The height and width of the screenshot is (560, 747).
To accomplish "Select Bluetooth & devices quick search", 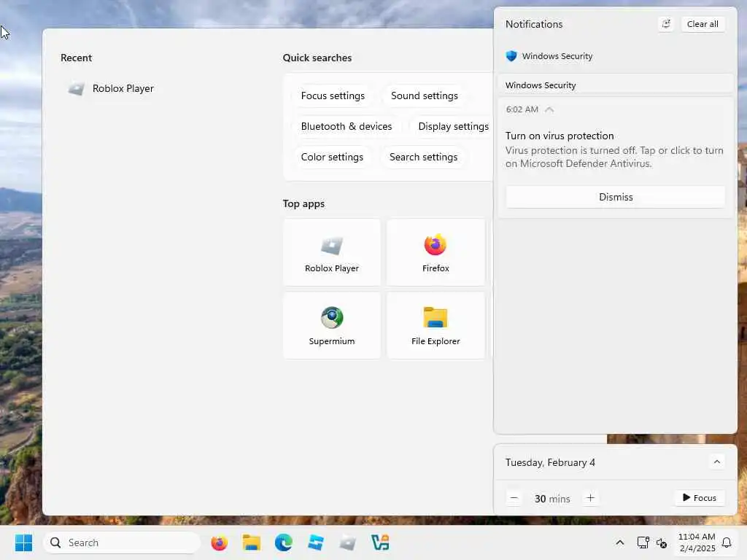I will (x=347, y=126).
